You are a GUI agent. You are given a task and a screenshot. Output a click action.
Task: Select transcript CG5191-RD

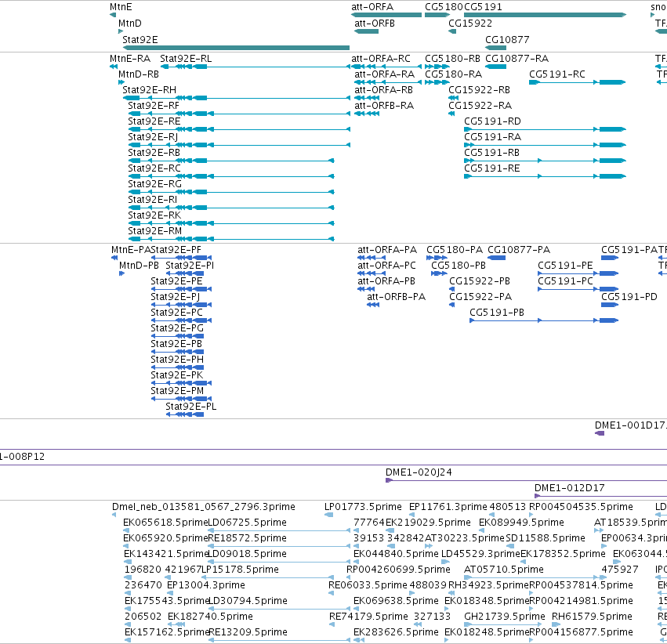[545, 129]
